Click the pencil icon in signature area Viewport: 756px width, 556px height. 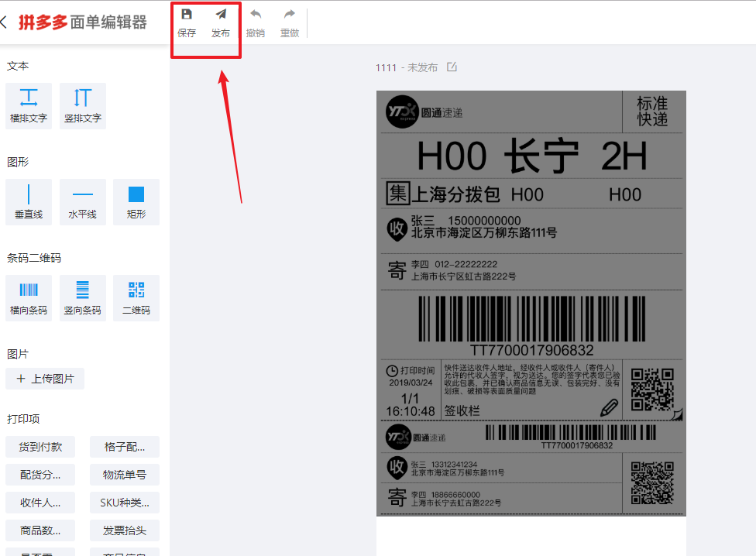click(x=609, y=407)
